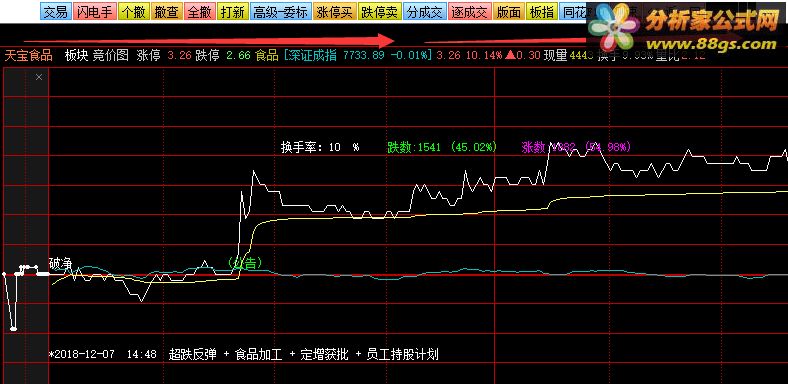Click the 打新 button
Screen dimensions: 788x384
[233, 12]
